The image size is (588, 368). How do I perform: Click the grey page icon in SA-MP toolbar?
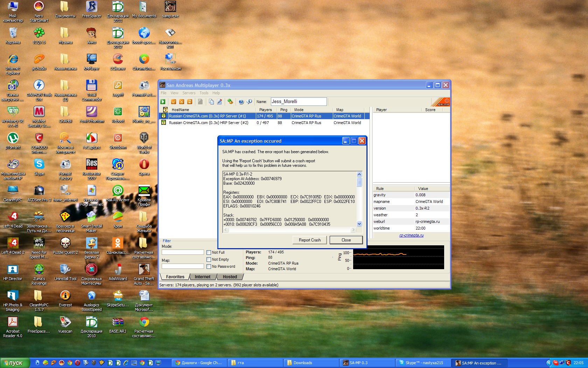[200, 102]
